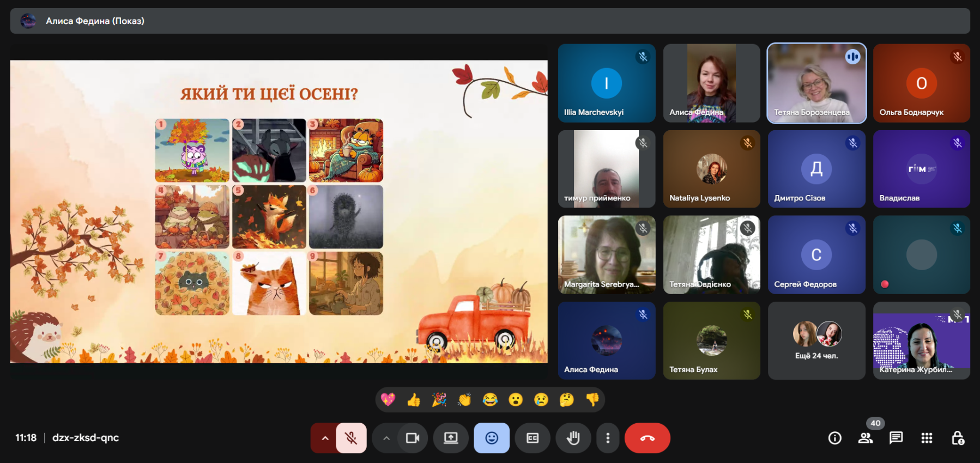The image size is (980, 463).
Task: Toggle closed captions
Action: point(533,438)
